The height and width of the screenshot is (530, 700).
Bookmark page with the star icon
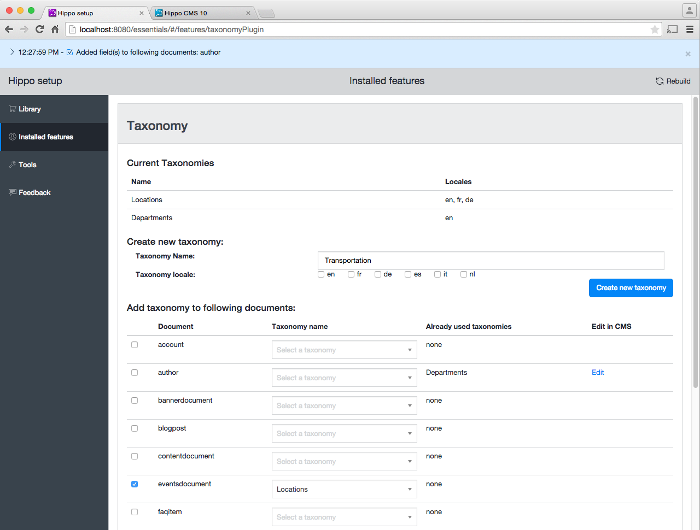654,29
